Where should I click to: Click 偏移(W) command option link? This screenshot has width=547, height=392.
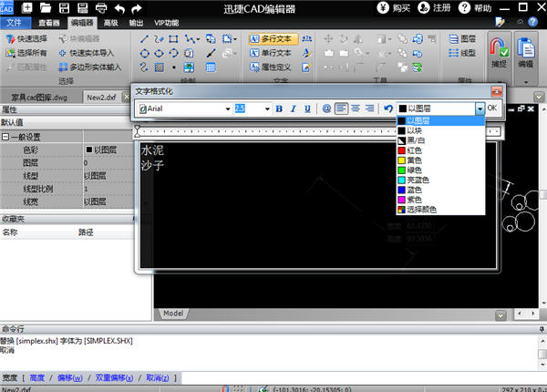click(70, 377)
